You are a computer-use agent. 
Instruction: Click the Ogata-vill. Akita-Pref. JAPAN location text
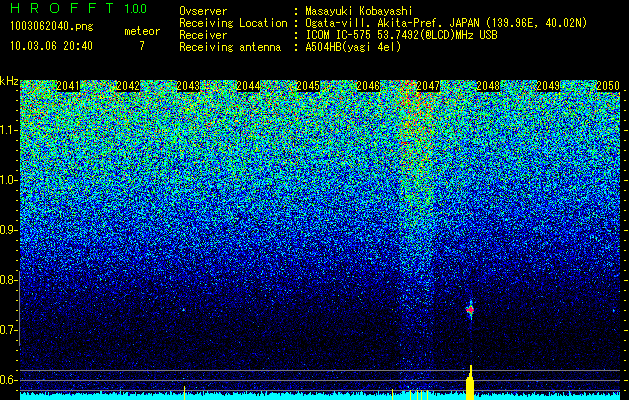click(446, 23)
